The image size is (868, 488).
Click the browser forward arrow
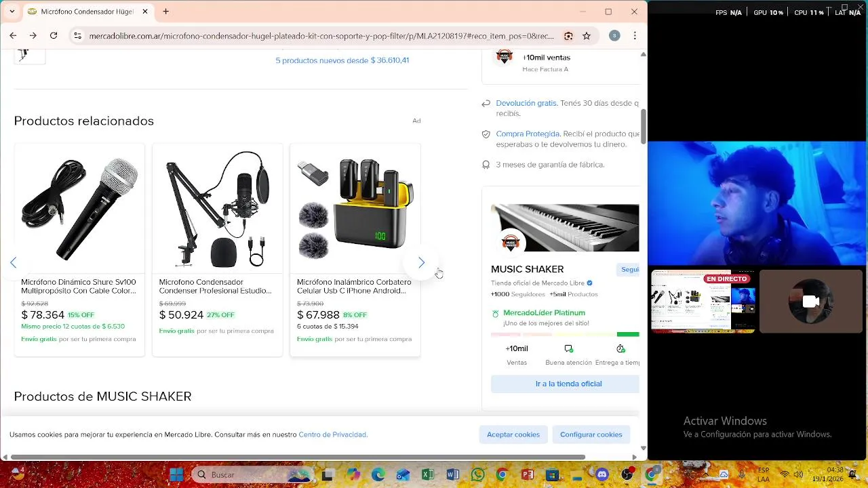click(33, 35)
